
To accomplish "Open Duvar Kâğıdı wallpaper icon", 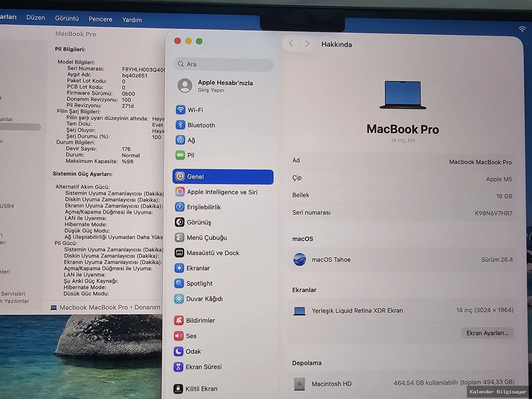I will [179, 299].
